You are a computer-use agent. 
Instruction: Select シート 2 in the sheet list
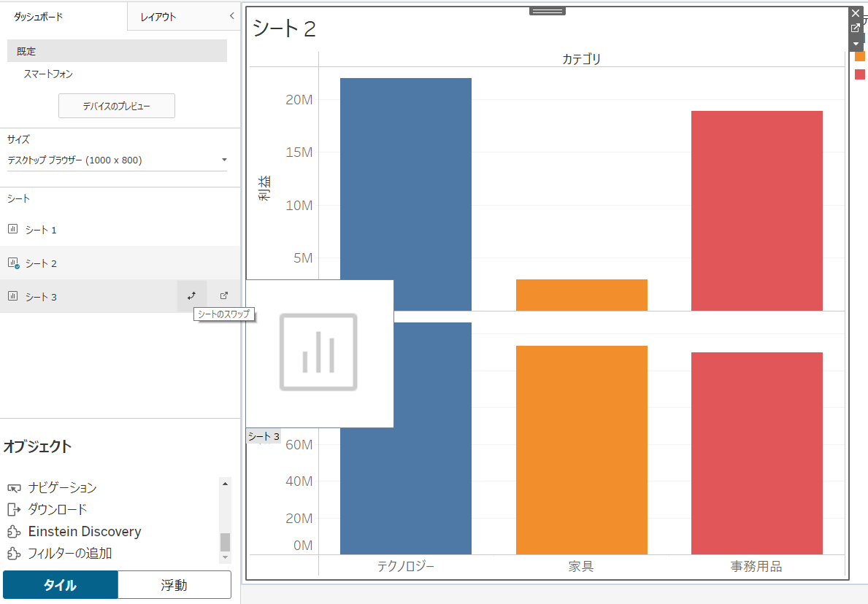coord(40,263)
